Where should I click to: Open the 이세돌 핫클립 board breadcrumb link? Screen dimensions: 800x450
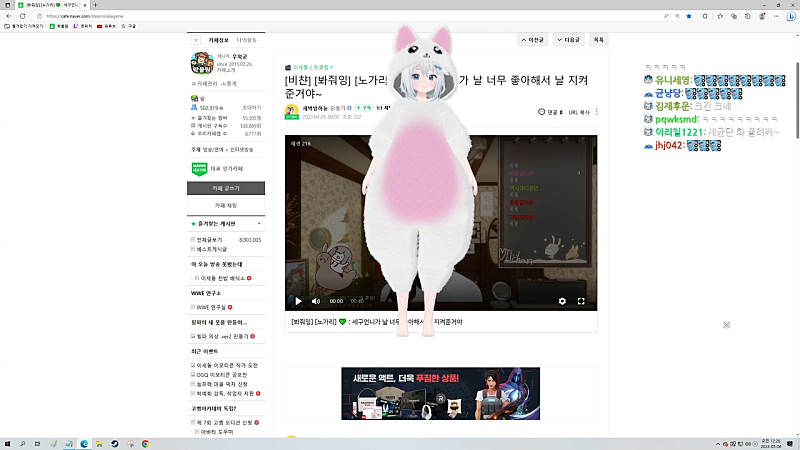pyautogui.click(x=312, y=67)
